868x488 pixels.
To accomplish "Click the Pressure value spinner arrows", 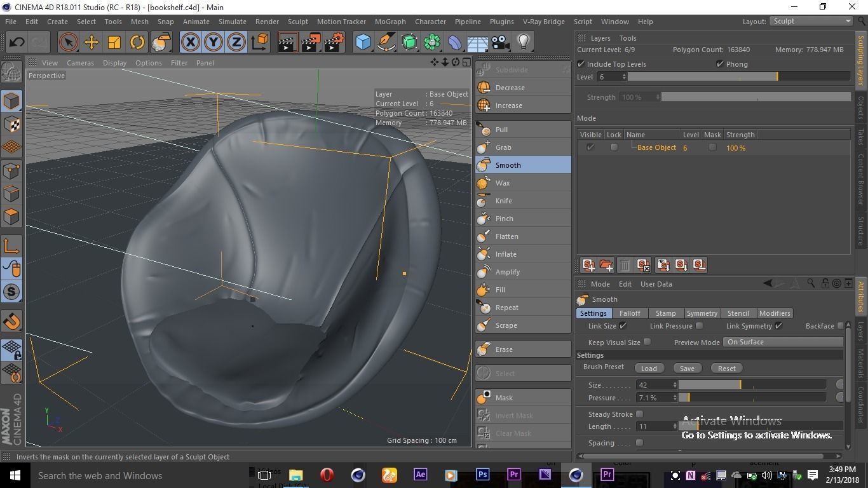I will tap(675, 398).
